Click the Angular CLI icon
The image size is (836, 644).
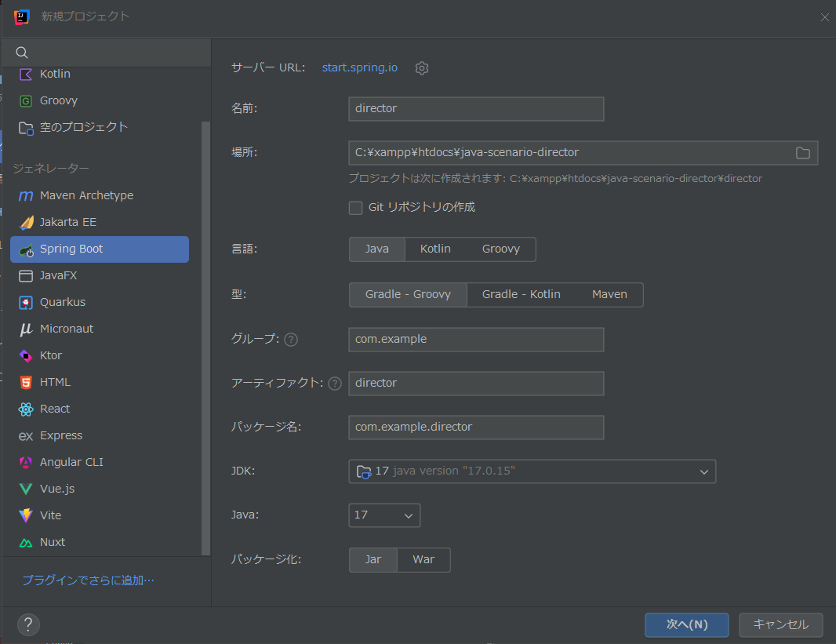pos(26,462)
